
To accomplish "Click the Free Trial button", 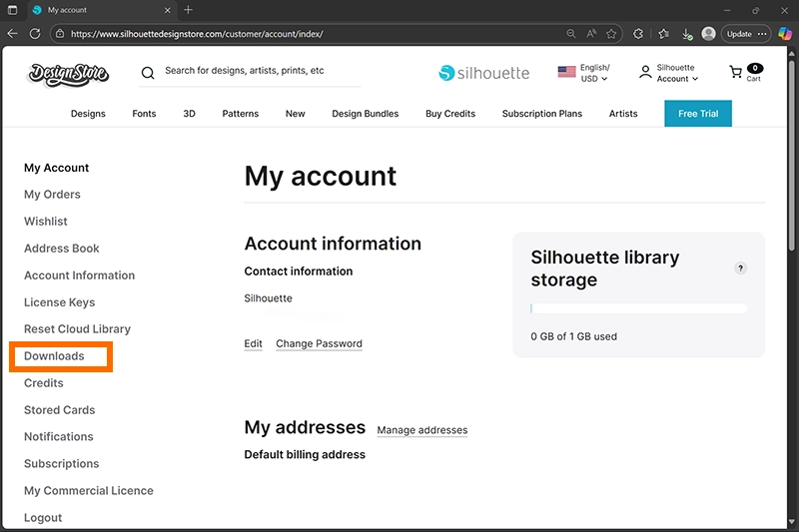I will click(x=698, y=114).
